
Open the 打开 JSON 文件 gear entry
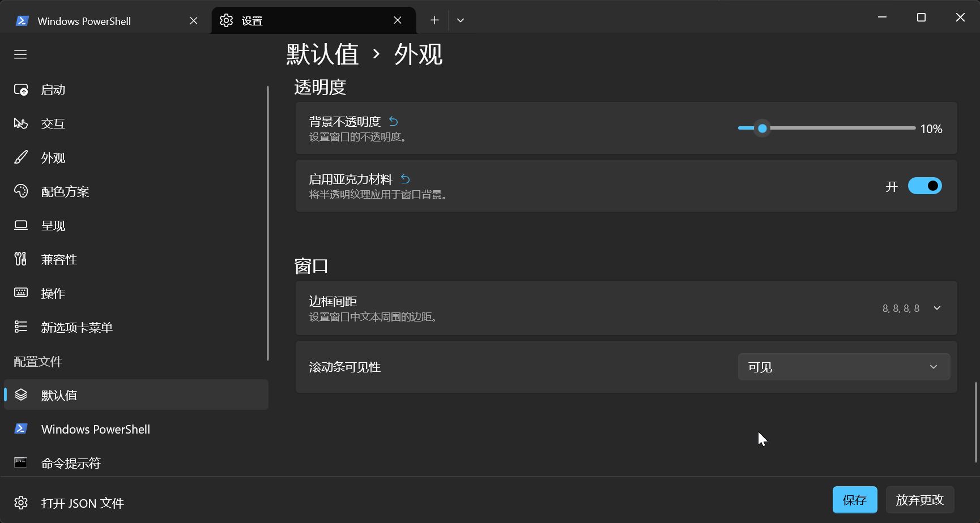point(82,503)
